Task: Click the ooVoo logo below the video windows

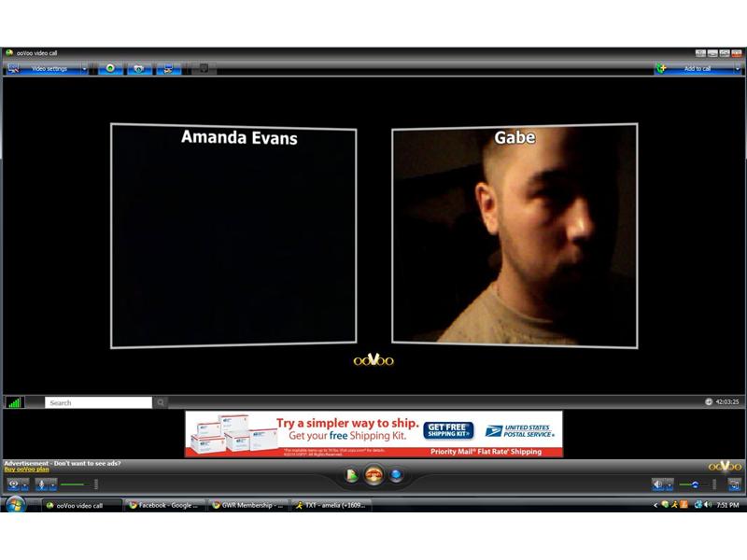Action: pyautogui.click(x=373, y=358)
